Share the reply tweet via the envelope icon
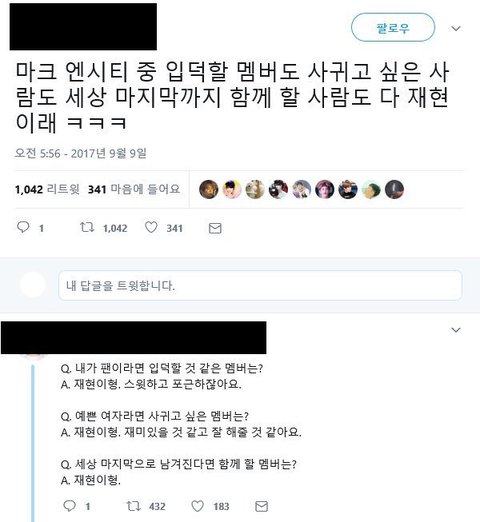 pos(261,506)
